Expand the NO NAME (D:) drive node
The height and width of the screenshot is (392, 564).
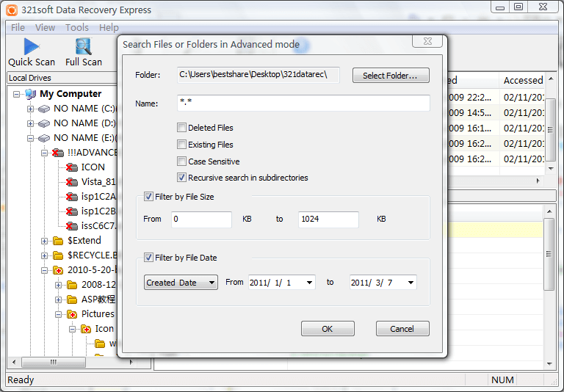[x=30, y=123]
